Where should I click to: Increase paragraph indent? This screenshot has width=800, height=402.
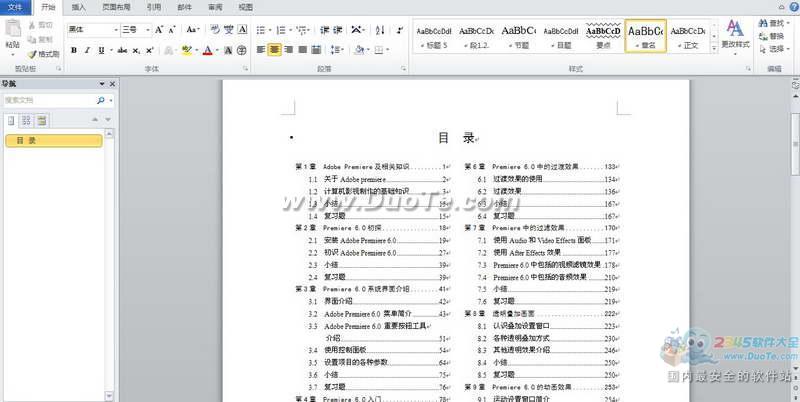(337, 30)
